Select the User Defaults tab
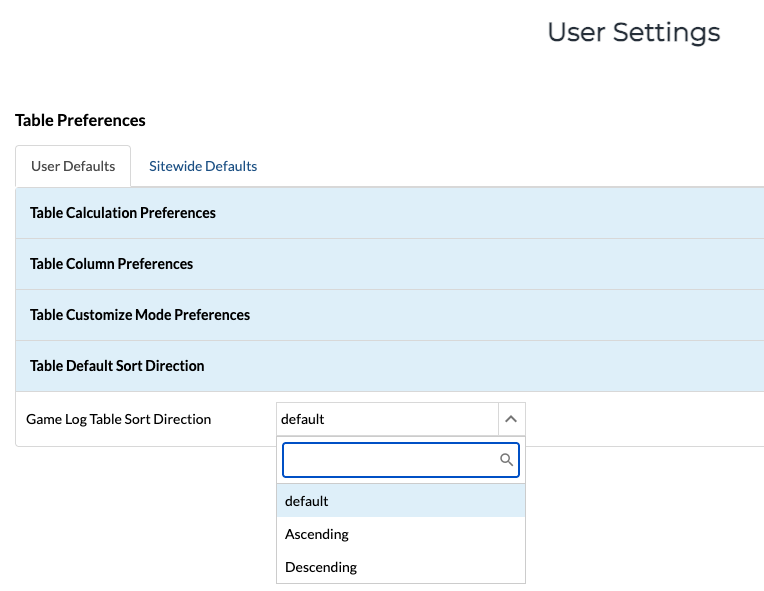The height and width of the screenshot is (591, 764). tap(73, 166)
